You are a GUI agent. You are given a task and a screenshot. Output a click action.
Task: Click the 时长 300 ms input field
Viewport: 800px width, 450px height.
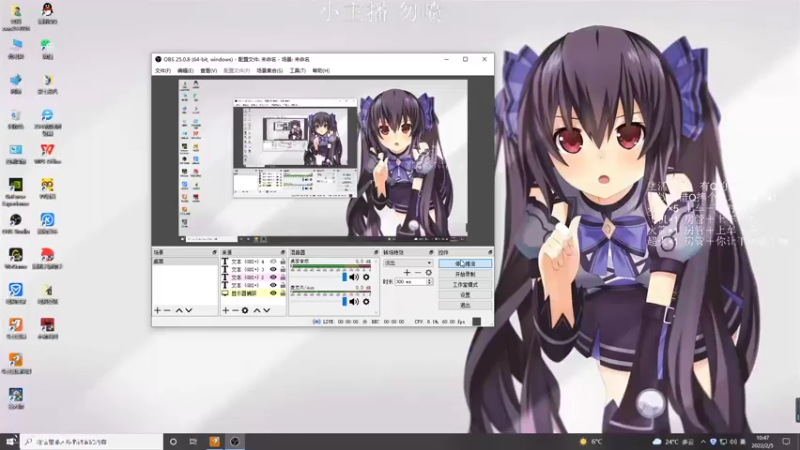pos(411,282)
